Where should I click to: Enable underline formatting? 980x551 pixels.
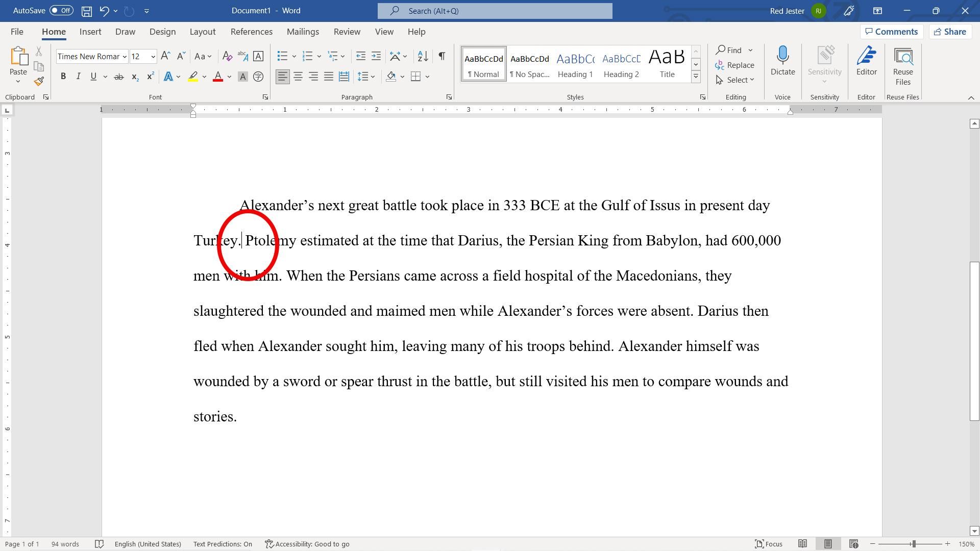[93, 76]
